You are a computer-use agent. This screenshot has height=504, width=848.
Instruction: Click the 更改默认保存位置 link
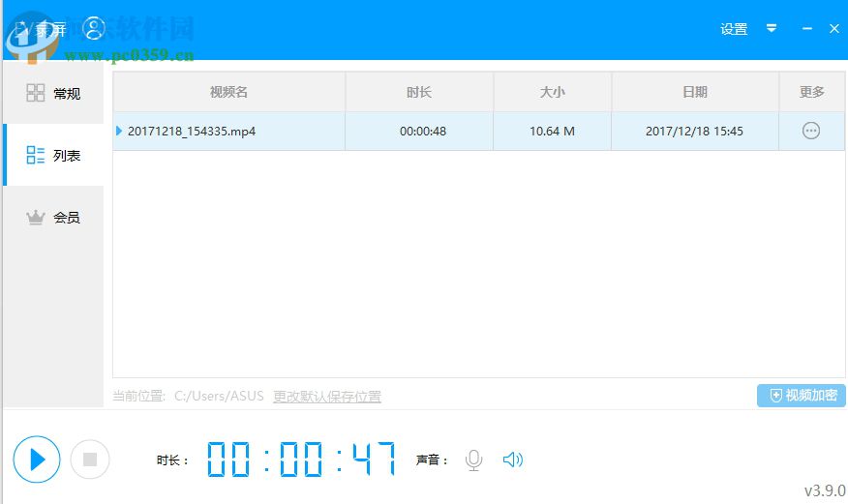click(327, 397)
